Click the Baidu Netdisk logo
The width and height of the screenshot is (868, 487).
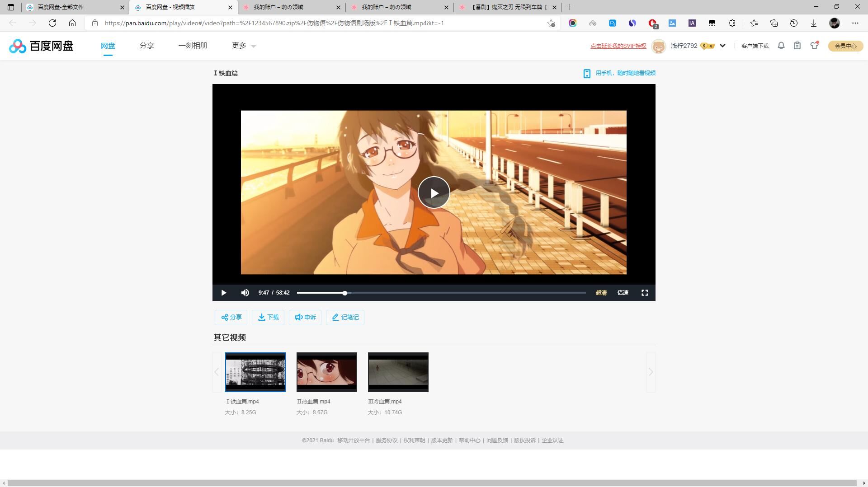point(41,46)
